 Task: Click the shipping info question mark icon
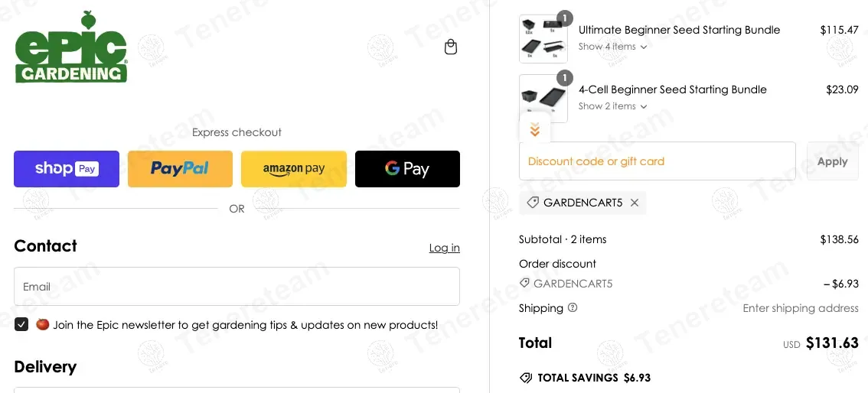[x=573, y=308]
